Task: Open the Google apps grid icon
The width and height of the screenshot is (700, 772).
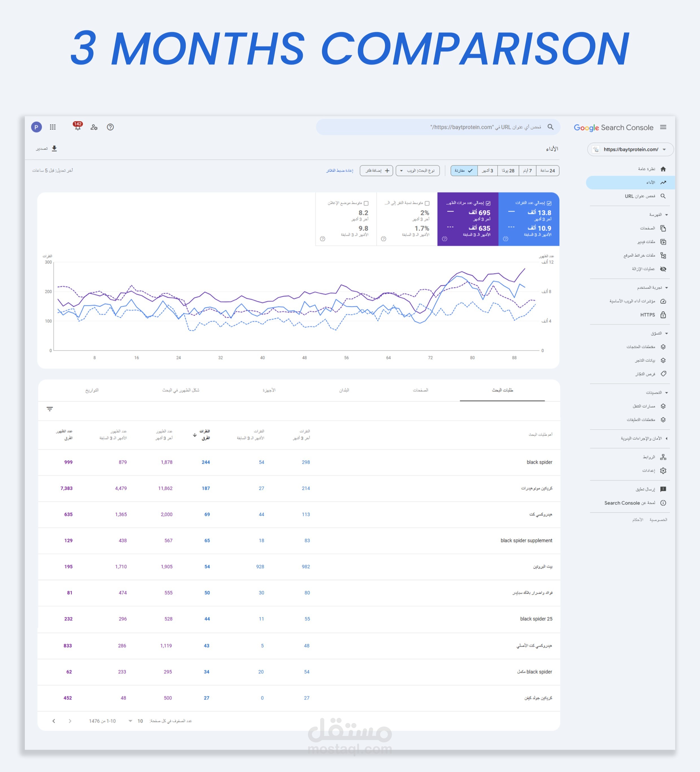Action: [x=53, y=127]
